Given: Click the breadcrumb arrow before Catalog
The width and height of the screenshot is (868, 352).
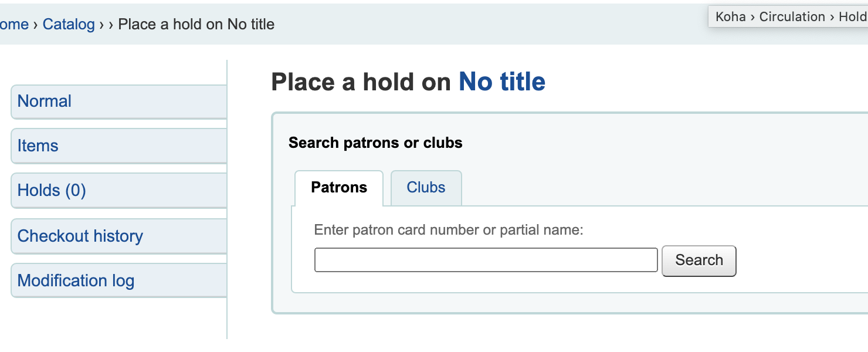Looking at the screenshot, I should [x=36, y=24].
